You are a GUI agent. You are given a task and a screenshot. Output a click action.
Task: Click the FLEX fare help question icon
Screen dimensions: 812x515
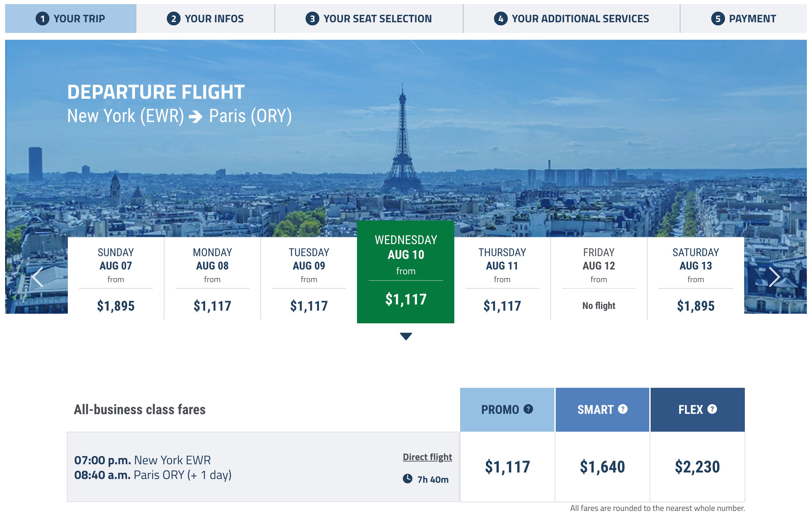click(712, 409)
